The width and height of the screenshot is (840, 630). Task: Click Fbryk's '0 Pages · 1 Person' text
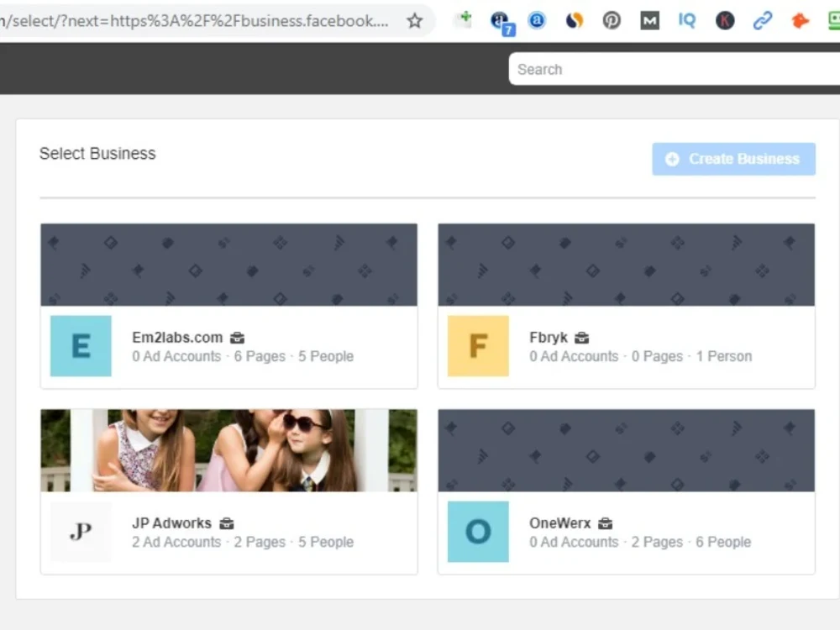coord(691,356)
